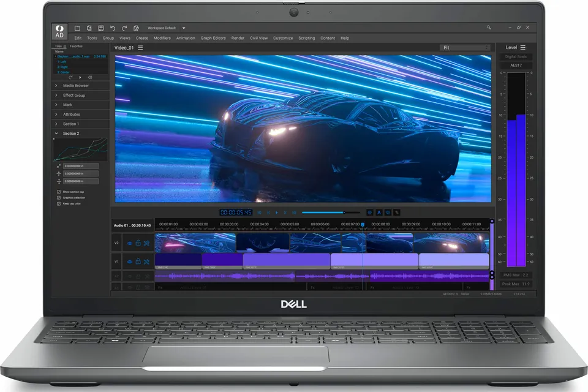The height and width of the screenshot is (392, 588).
Task: Redo the last undone action
Action: [x=124, y=28]
